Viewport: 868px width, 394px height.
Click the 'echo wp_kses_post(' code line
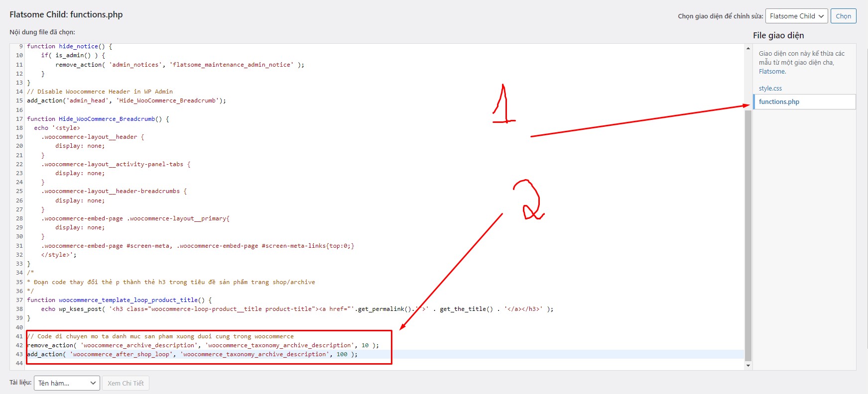pyautogui.click(x=297, y=309)
